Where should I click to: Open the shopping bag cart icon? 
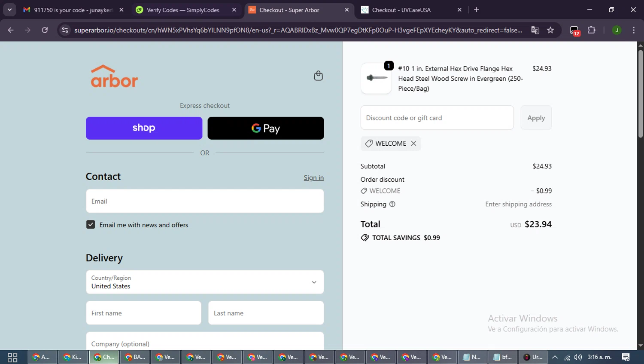point(318,76)
